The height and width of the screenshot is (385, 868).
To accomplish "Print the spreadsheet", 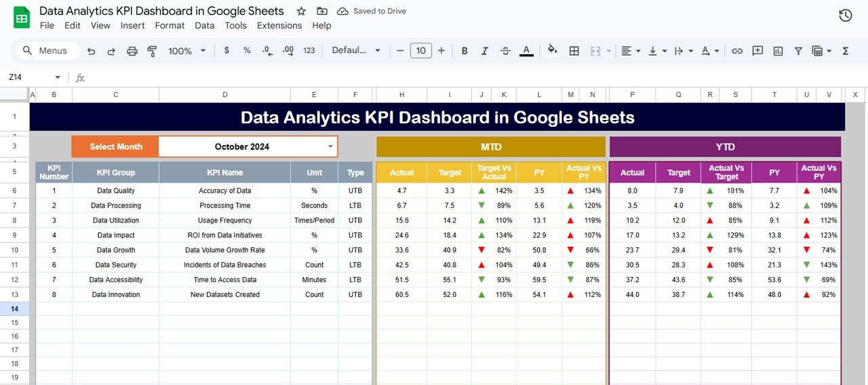I will (x=132, y=51).
